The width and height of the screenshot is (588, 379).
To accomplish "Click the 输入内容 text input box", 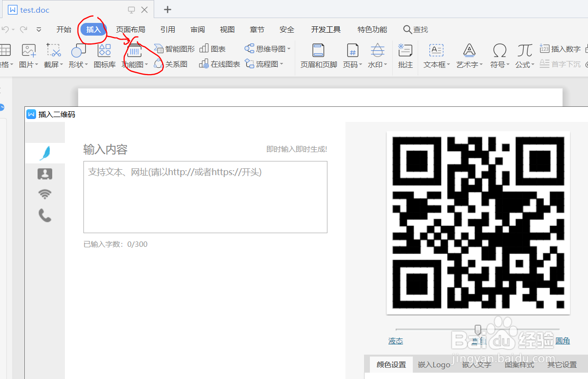I will pyautogui.click(x=205, y=197).
